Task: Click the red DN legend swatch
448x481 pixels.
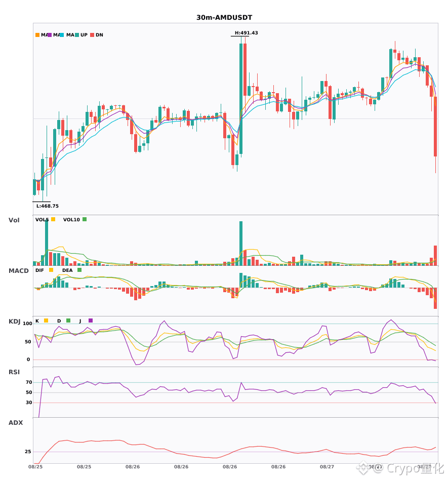Action: tap(92, 35)
